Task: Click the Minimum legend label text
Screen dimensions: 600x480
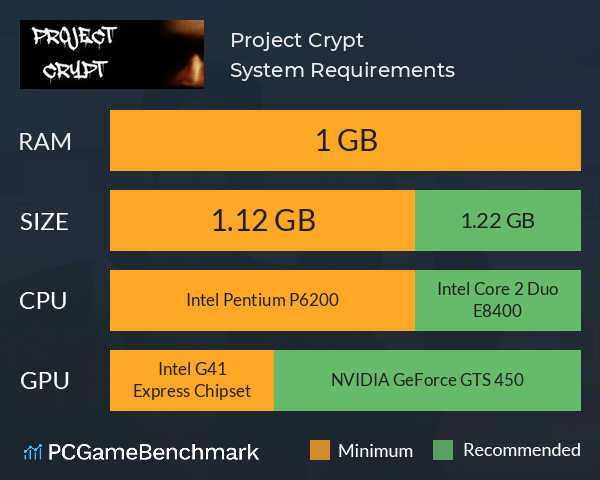Action: point(375,451)
